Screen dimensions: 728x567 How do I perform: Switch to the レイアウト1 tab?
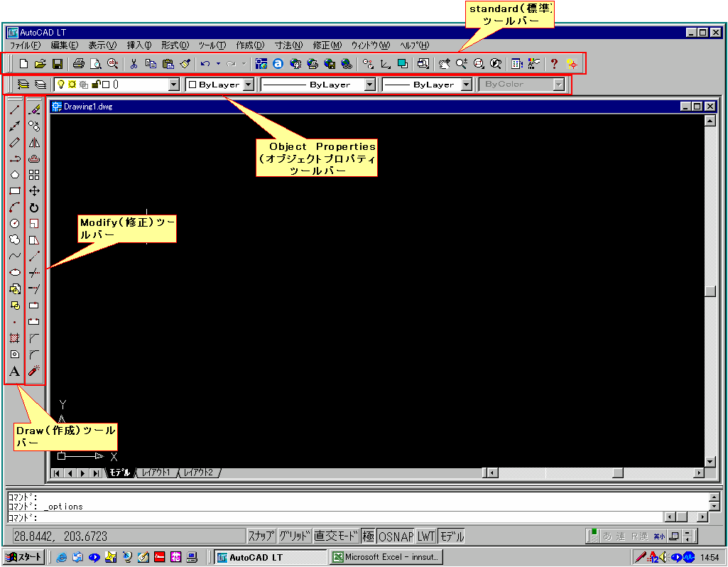156,472
